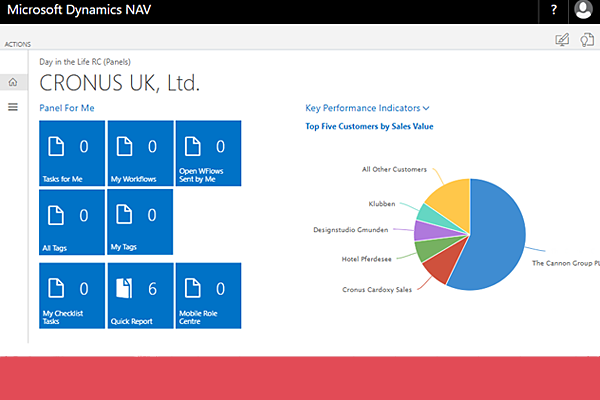Click the All Other Customers label
The image size is (600, 400).
(x=394, y=169)
